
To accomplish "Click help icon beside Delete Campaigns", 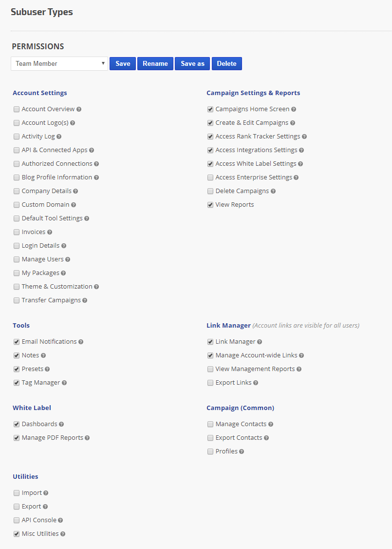I will [273, 191].
